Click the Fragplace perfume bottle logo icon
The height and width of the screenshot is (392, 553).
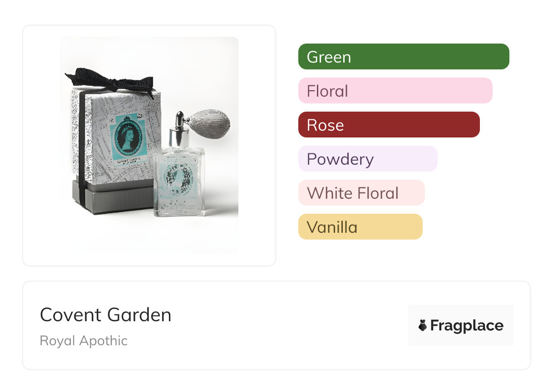click(x=423, y=325)
